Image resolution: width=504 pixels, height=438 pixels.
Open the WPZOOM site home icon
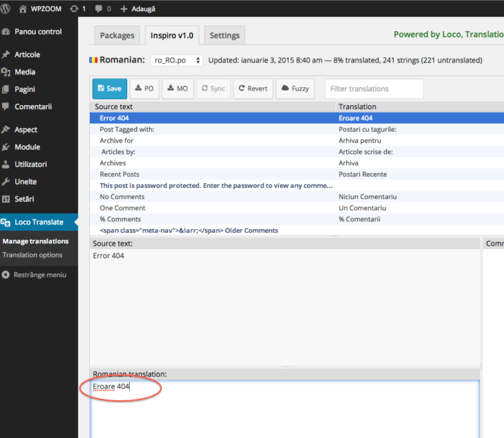pyautogui.click(x=23, y=9)
